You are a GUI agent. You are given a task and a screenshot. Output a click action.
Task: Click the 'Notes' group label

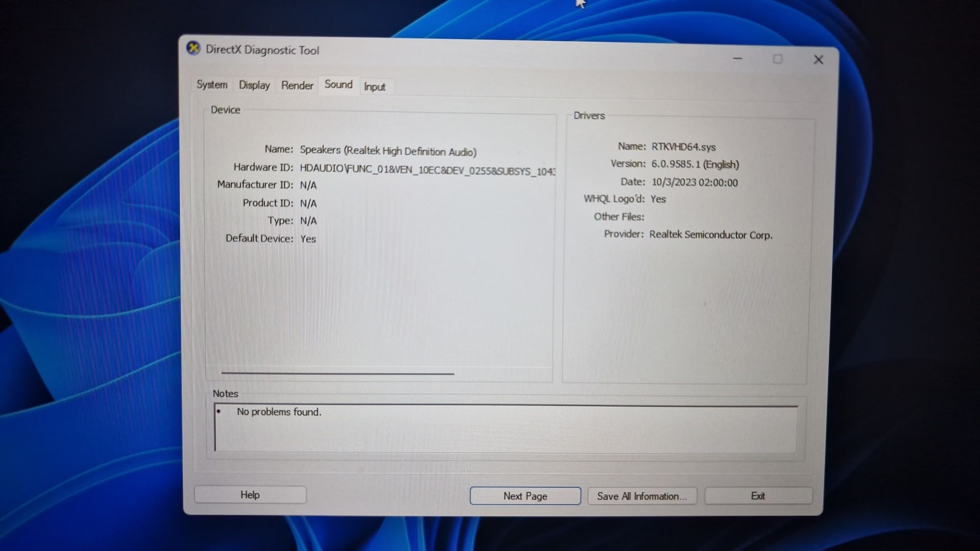226,394
